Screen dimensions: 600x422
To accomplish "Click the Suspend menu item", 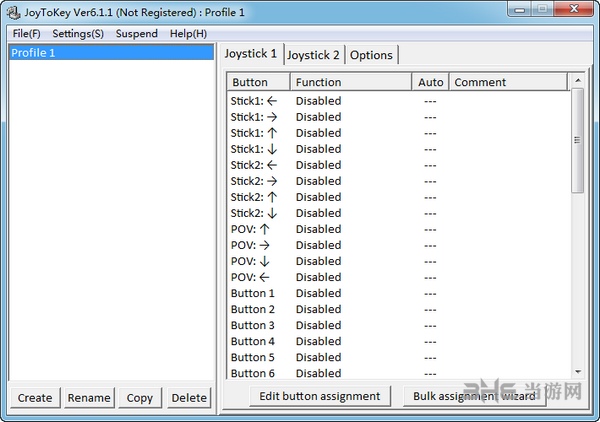I will 137,34.
